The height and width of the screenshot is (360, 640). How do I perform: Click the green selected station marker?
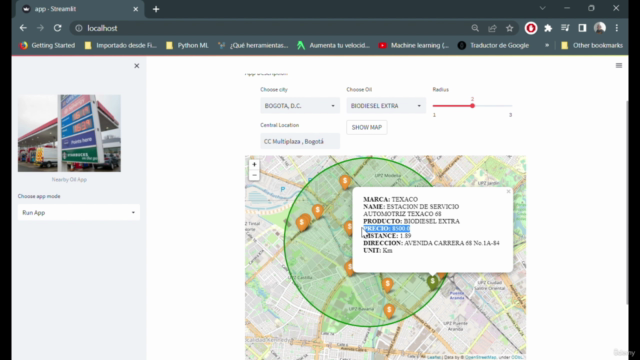click(x=433, y=282)
